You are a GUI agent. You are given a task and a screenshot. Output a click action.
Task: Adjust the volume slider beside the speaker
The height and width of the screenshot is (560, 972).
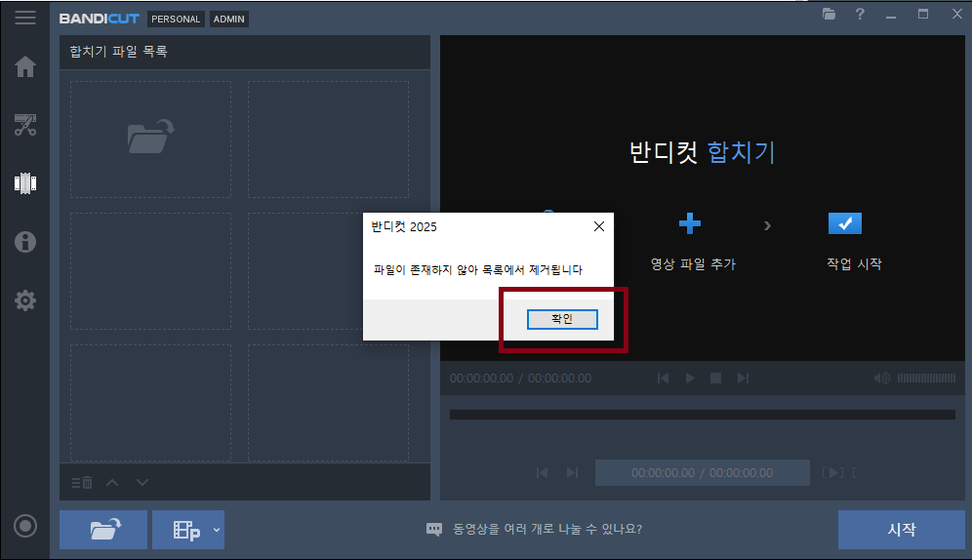point(926,378)
